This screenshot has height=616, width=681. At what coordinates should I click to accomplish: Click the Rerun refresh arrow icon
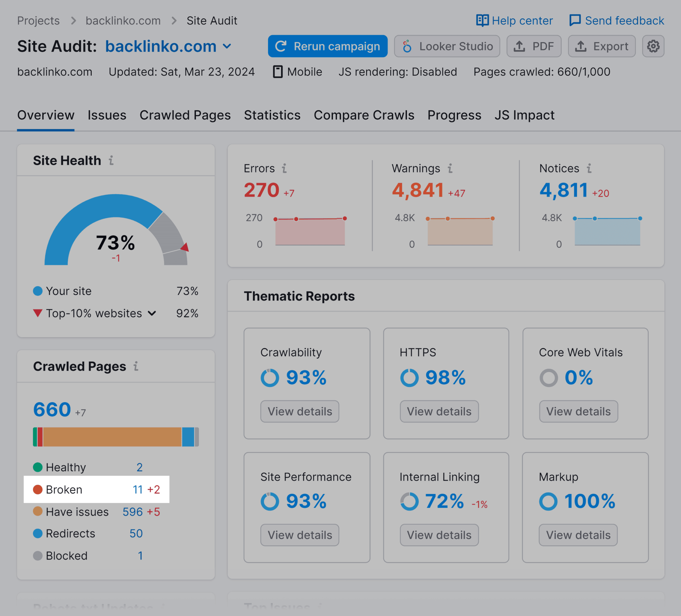281,46
